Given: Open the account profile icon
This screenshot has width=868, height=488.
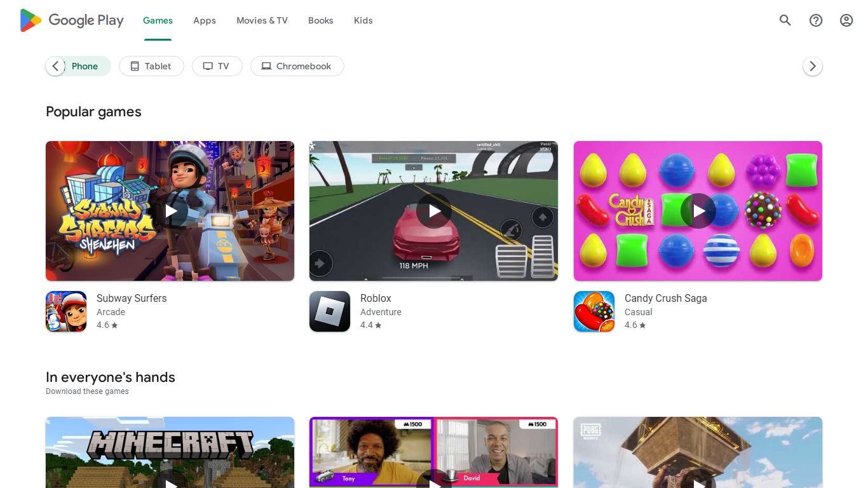Looking at the screenshot, I should click(846, 20).
